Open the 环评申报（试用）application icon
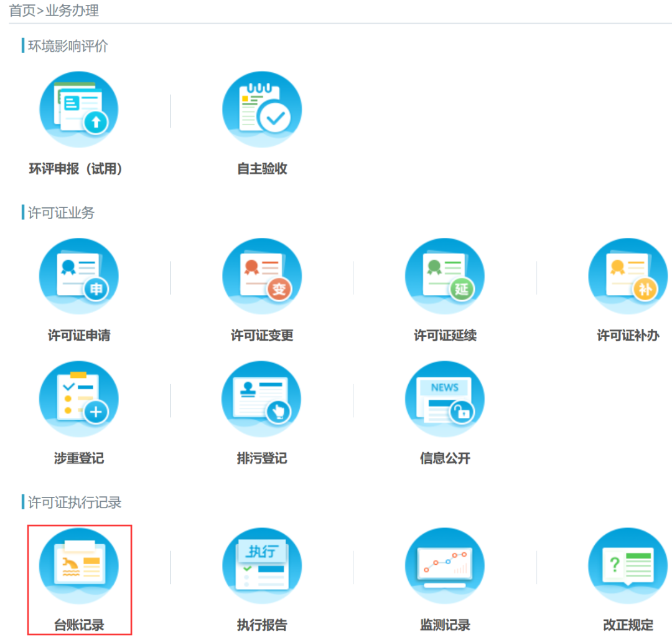Viewport: 672px width, 637px height. click(x=79, y=108)
